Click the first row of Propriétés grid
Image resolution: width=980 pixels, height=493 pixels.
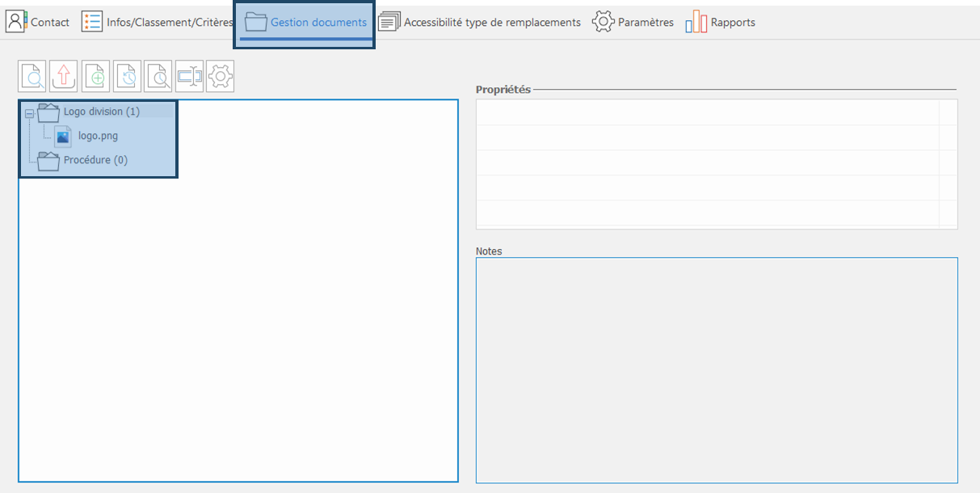[x=707, y=112]
